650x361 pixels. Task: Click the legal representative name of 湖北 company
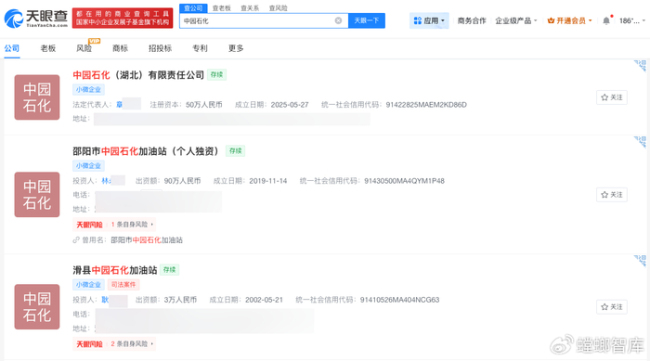119,105
